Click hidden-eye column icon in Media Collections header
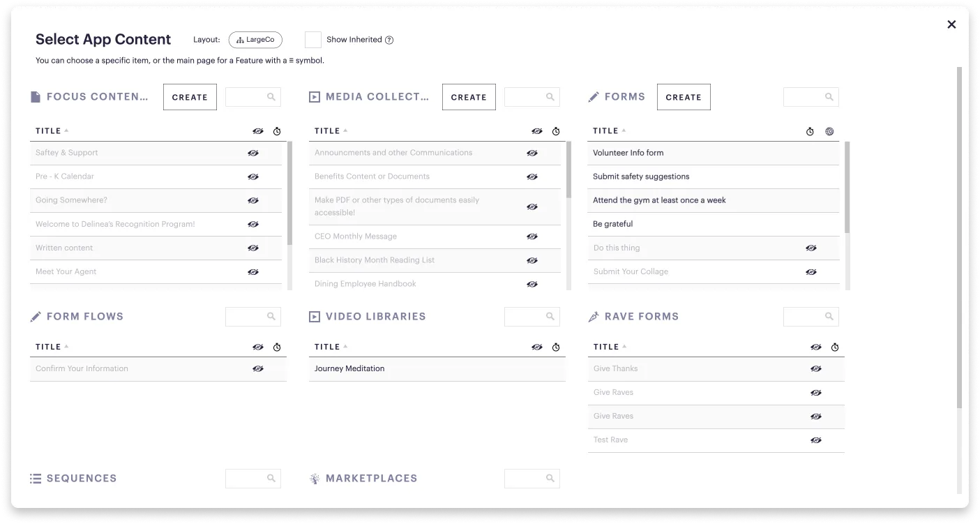Image resolution: width=980 pixels, height=524 pixels. 536,131
